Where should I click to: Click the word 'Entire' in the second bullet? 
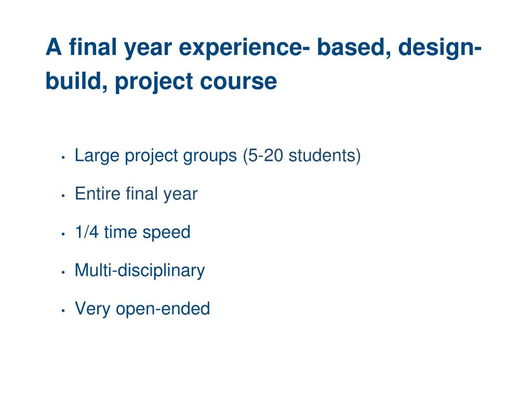pos(98,194)
